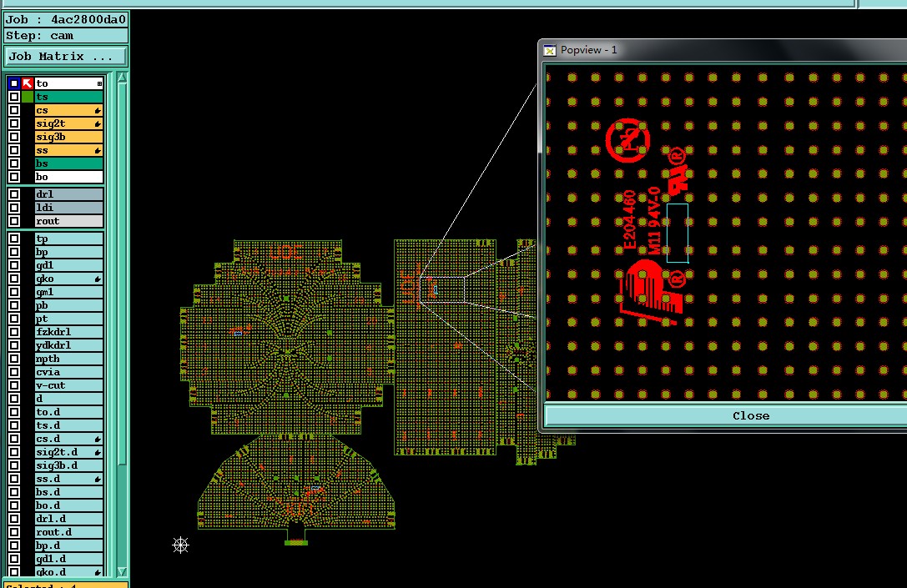The image size is (907, 588).
Task: Select the d layer name
Action: tap(68, 399)
